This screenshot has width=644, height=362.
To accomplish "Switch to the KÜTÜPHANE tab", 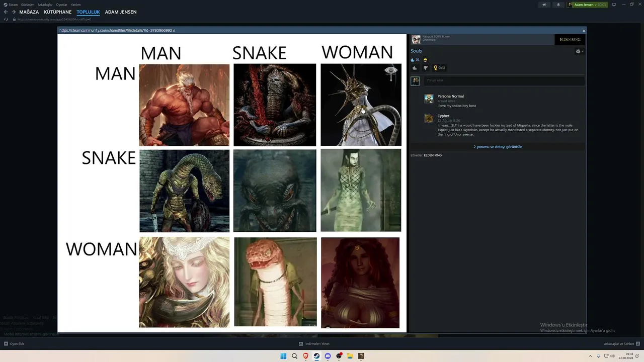I will click(x=58, y=12).
